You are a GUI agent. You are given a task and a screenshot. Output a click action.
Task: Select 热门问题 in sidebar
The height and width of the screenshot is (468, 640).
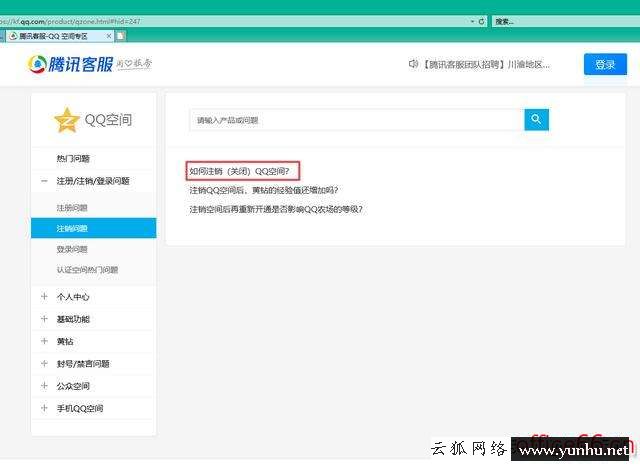[x=73, y=159]
